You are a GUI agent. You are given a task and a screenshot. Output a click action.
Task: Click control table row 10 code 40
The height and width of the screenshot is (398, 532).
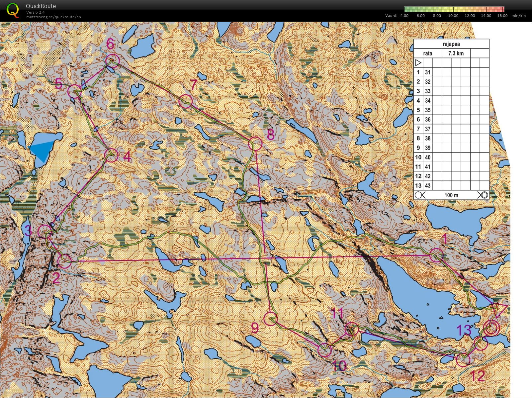tap(427, 157)
